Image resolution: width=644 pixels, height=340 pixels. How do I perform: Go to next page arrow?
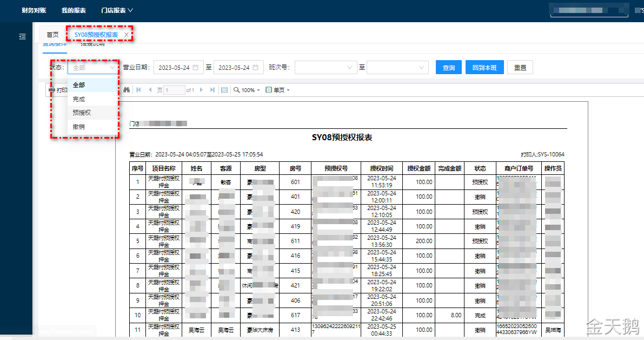click(x=201, y=90)
